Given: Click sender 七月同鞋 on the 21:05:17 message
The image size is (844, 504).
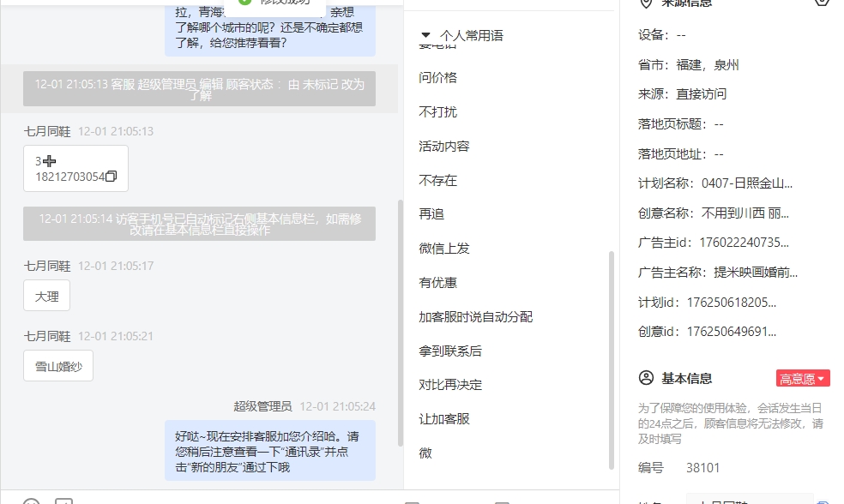Looking at the screenshot, I should 47,267.
